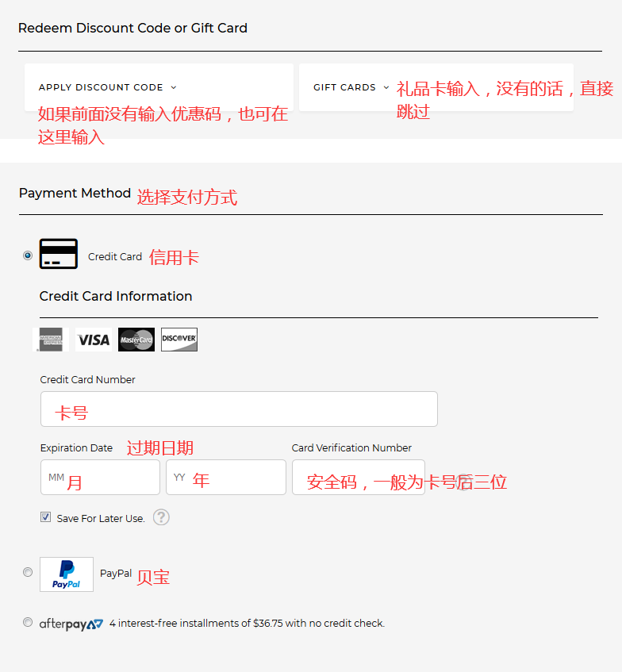Click the Card Verification Number label
622x672 pixels.
pyautogui.click(x=351, y=447)
